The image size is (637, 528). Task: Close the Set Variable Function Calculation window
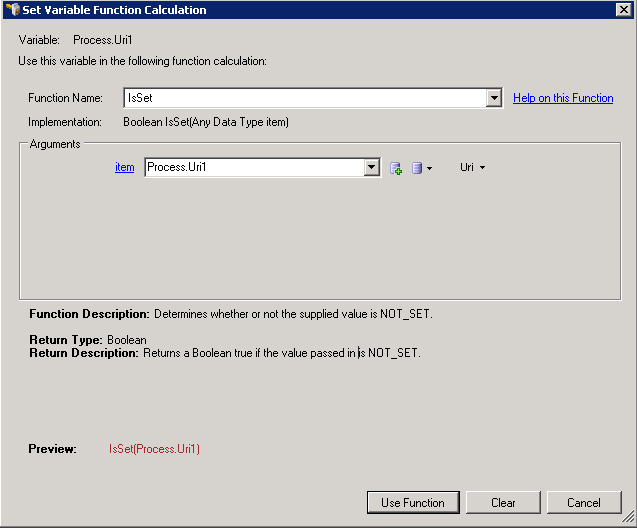(x=622, y=10)
